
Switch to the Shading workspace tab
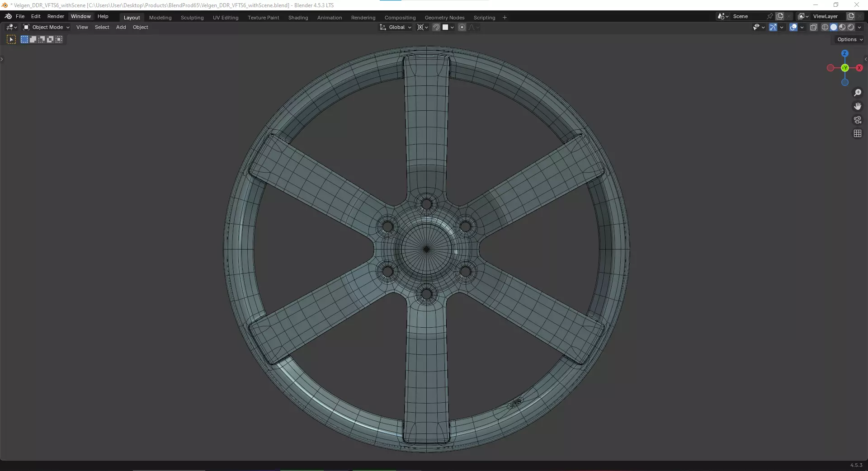point(298,18)
